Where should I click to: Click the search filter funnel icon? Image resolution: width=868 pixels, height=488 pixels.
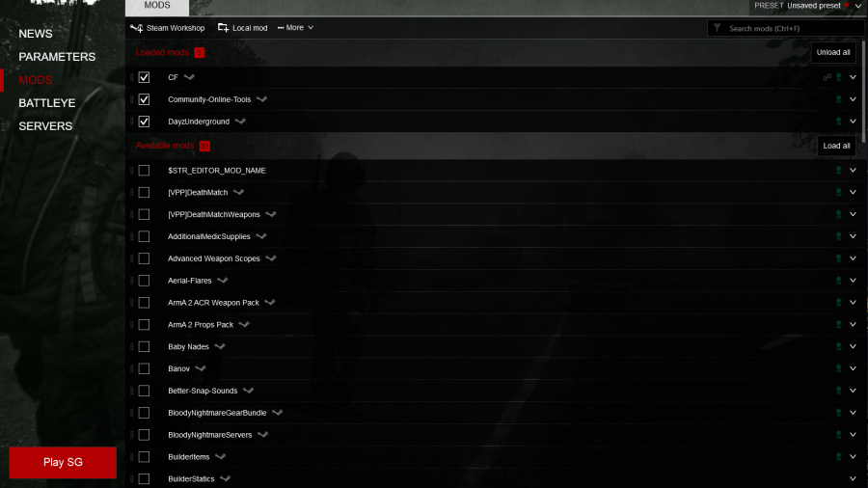click(717, 28)
